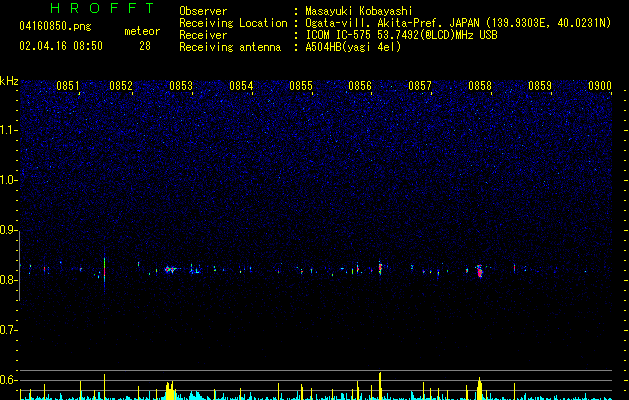The image size is (629, 400).
Task: Click the 0900 time marker
Action: tap(600, 86)
